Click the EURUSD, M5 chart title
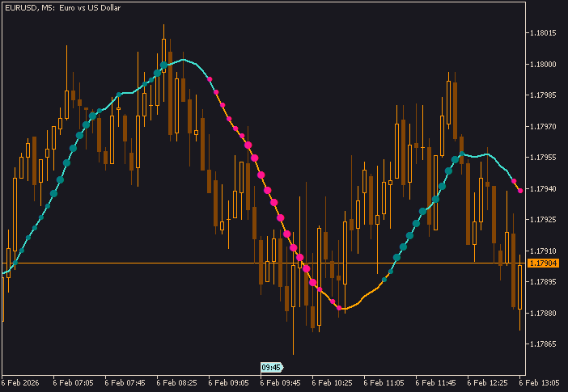 (x=62, y=7)
